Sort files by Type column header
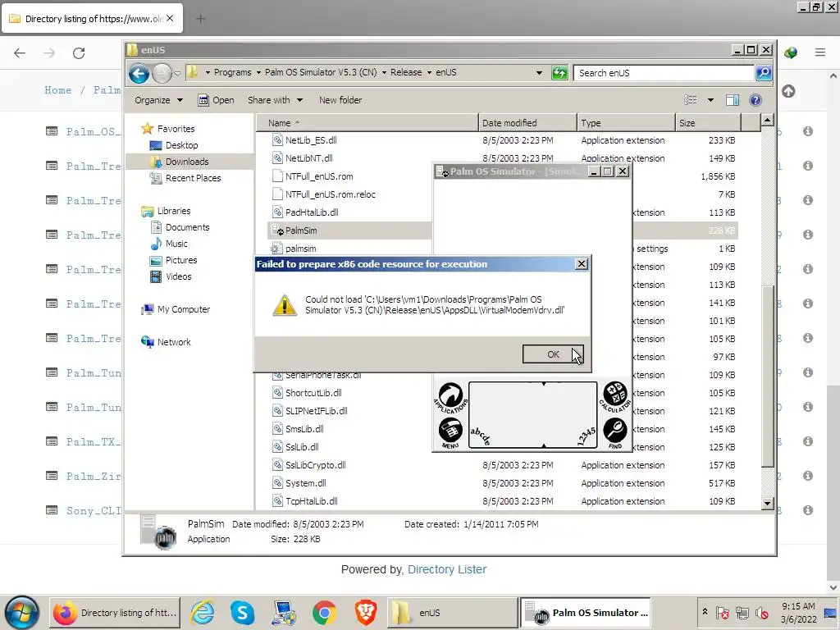 tap(626, 123)
